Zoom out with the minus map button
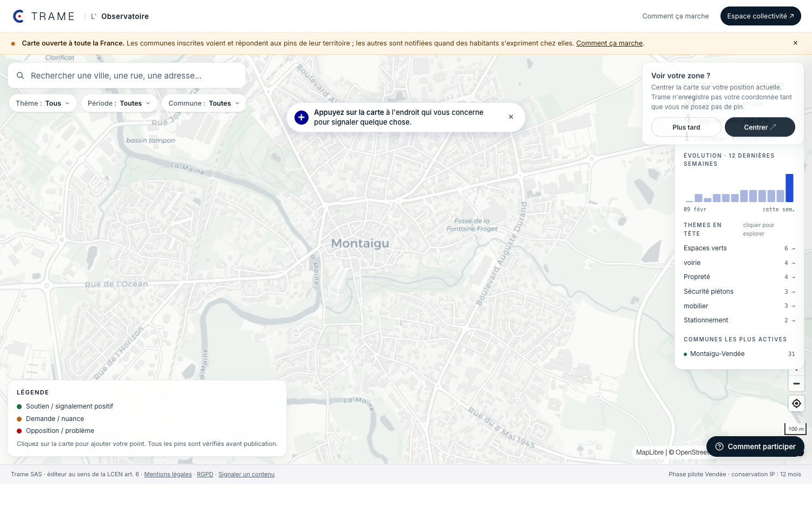 796,384
